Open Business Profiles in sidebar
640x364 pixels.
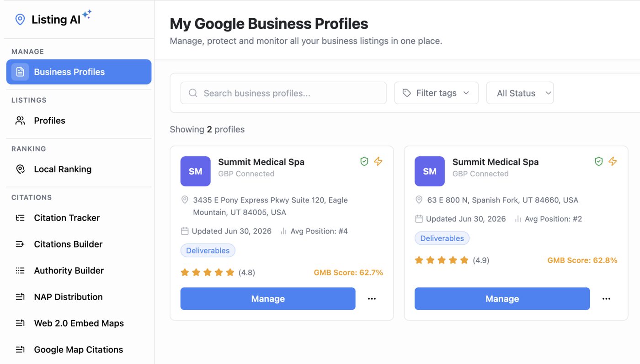tap(79, 72)
